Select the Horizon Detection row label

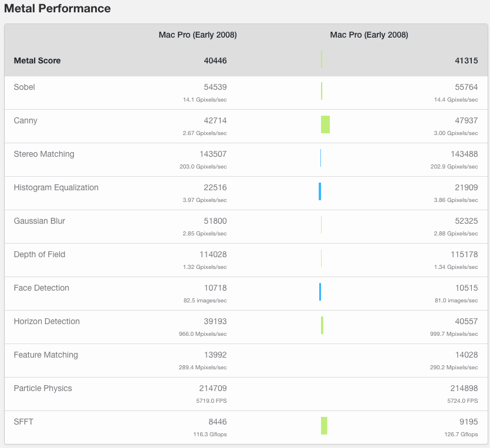[46, 321]
